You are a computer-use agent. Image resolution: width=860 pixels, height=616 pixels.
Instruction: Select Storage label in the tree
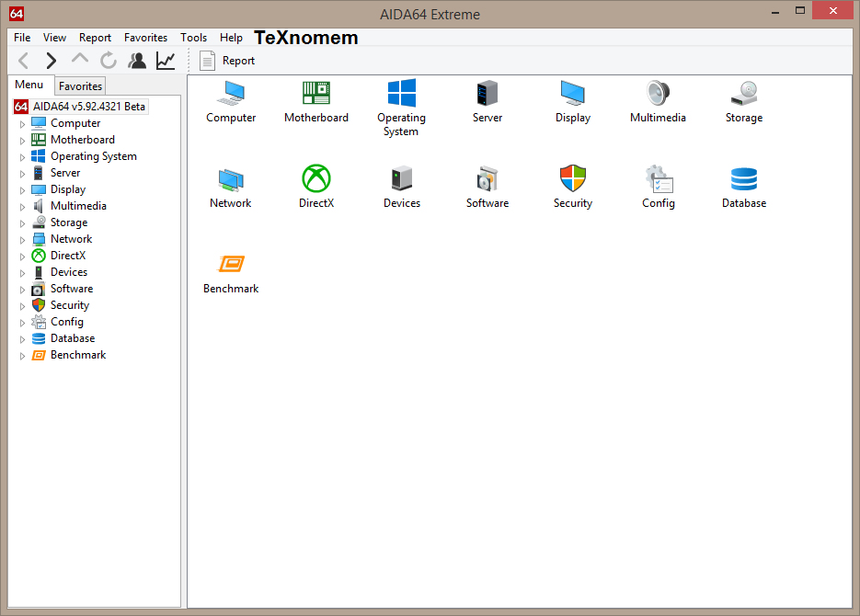(x=69, y=222)
